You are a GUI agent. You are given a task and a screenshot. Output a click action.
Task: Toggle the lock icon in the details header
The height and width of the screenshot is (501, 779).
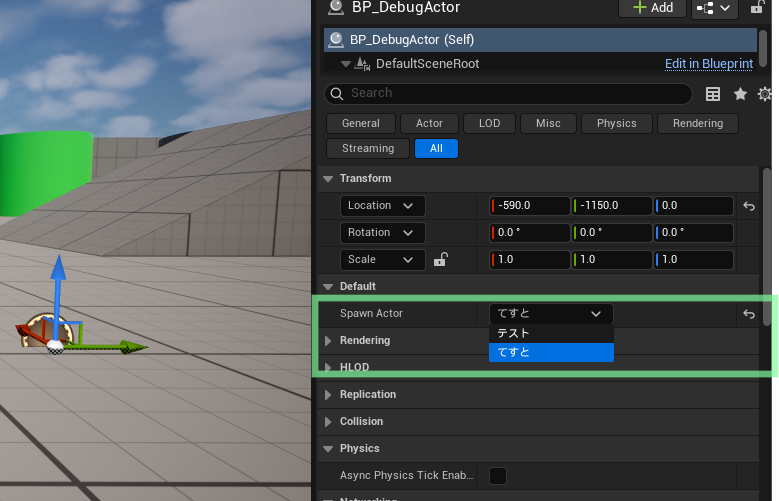(757, 7)
